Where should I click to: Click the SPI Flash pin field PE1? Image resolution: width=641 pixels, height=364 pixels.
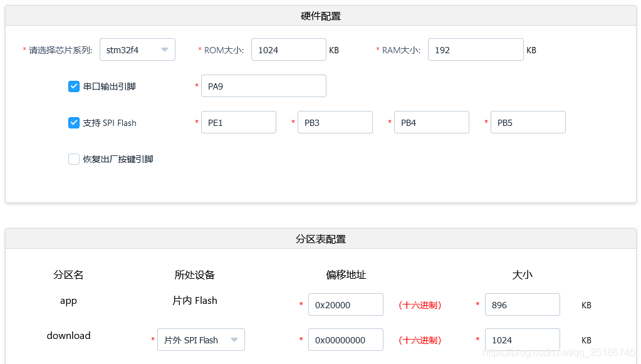[238, 122]
